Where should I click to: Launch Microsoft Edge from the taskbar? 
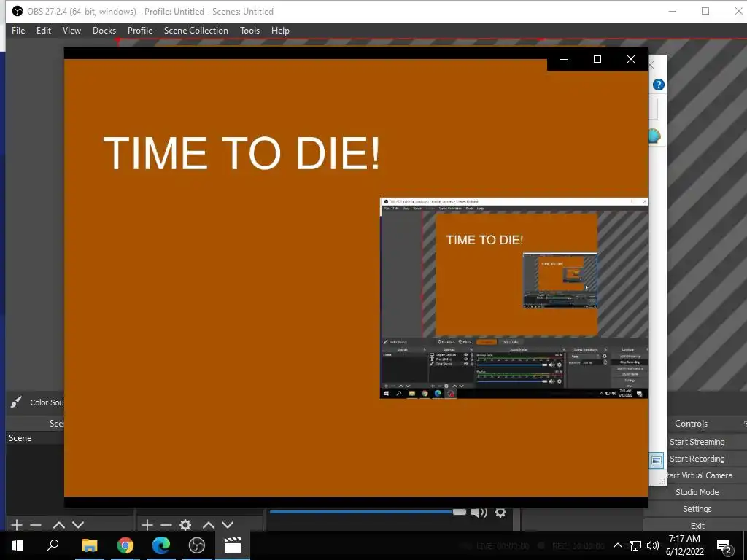(x=161, y=545)
